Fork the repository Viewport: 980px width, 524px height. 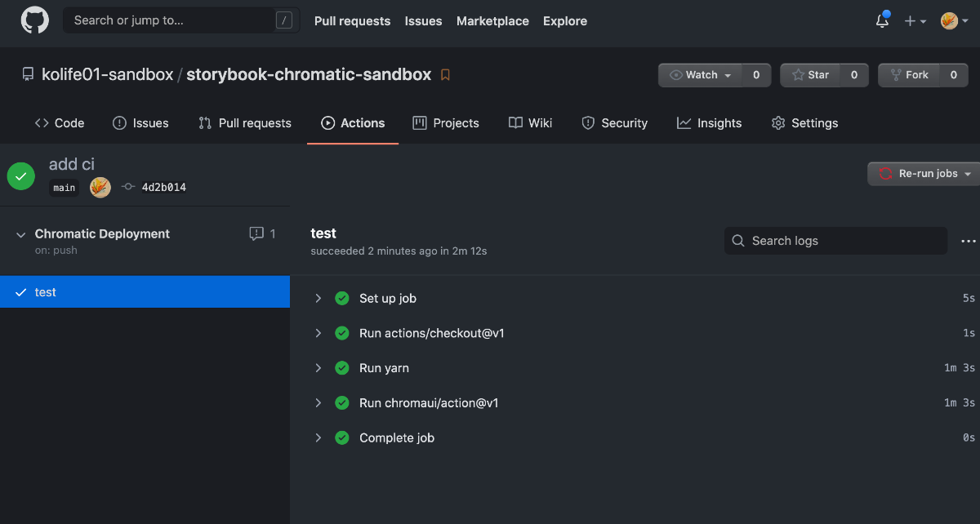tap(909, 75)
